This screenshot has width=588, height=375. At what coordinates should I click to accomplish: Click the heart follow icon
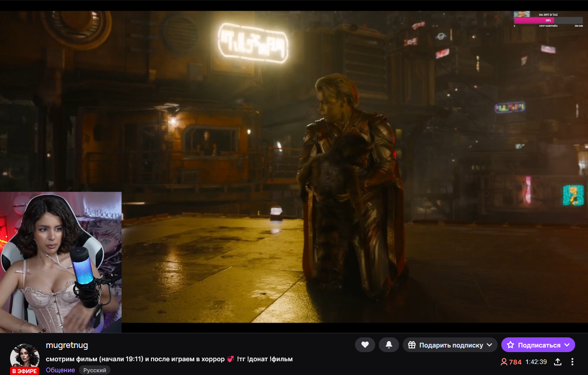(365, 345)
